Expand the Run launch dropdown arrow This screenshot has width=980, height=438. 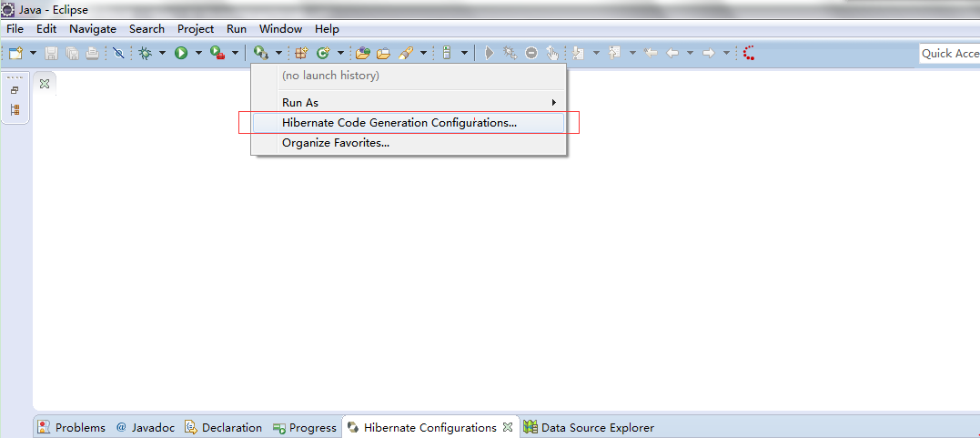click(x=198, y=53)
